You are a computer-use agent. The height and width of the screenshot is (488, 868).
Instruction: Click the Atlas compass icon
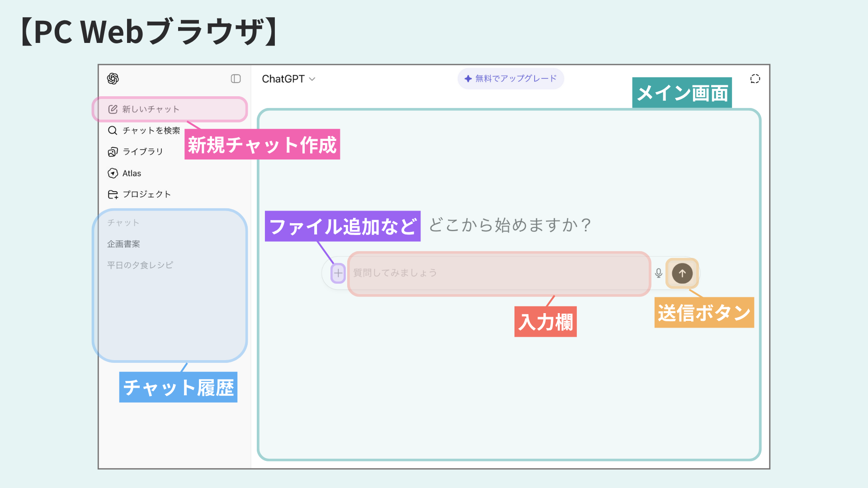point(113,174)
